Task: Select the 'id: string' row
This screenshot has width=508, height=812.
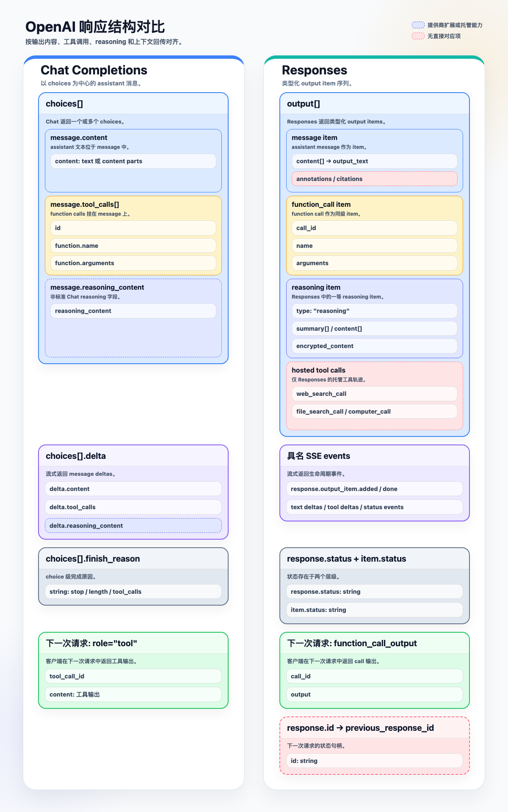Action: coord(375,761)
